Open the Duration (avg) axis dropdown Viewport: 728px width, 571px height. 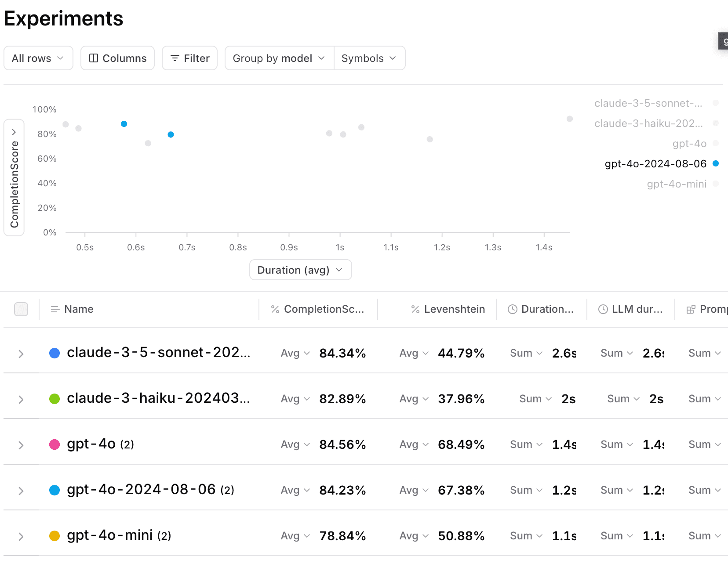tap(300, 270)
